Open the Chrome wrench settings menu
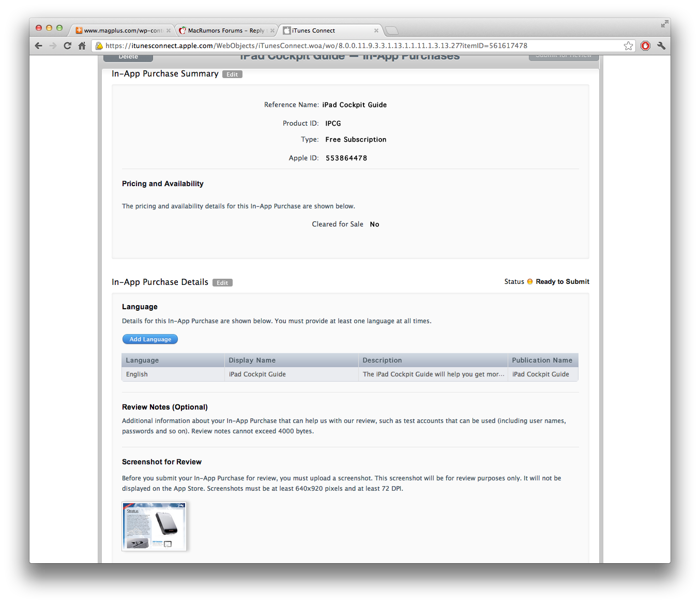700x604 pixels. [x=661, y=46]
